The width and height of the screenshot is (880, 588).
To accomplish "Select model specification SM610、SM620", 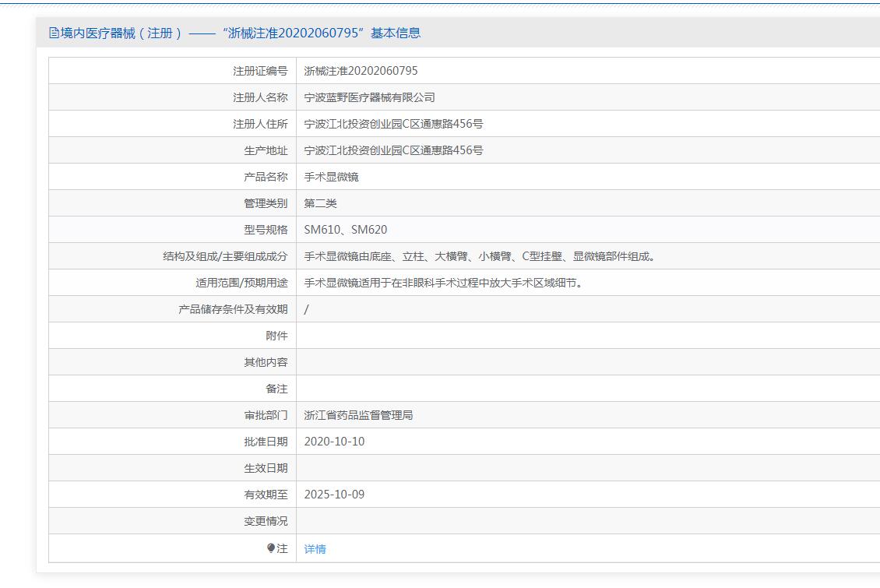I will click(345, 230).
